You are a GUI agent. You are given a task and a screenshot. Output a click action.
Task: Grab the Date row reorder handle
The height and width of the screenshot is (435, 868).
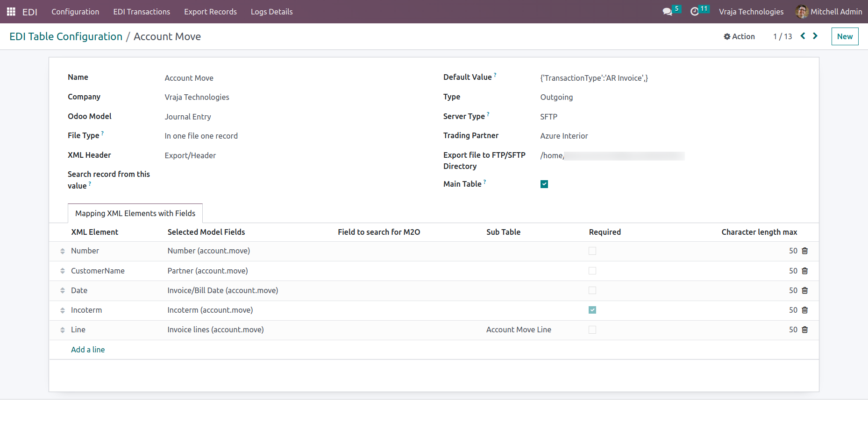tap(63, 290)
